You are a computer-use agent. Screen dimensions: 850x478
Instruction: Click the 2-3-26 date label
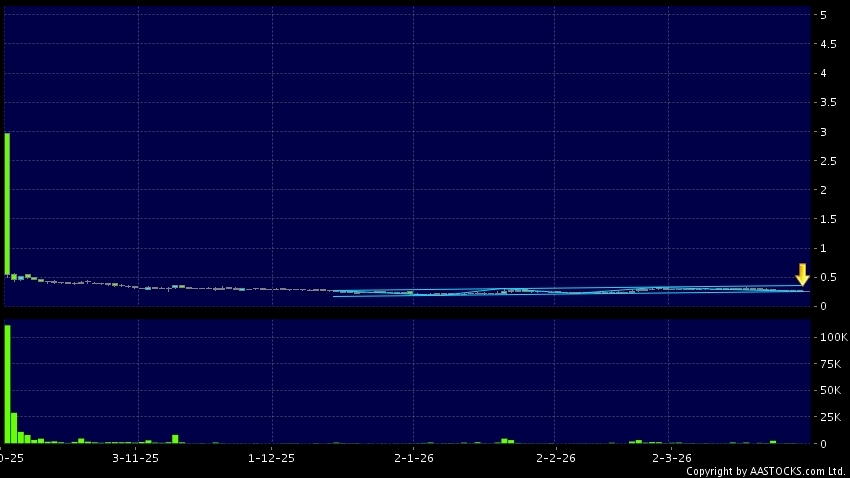(671, 458)
